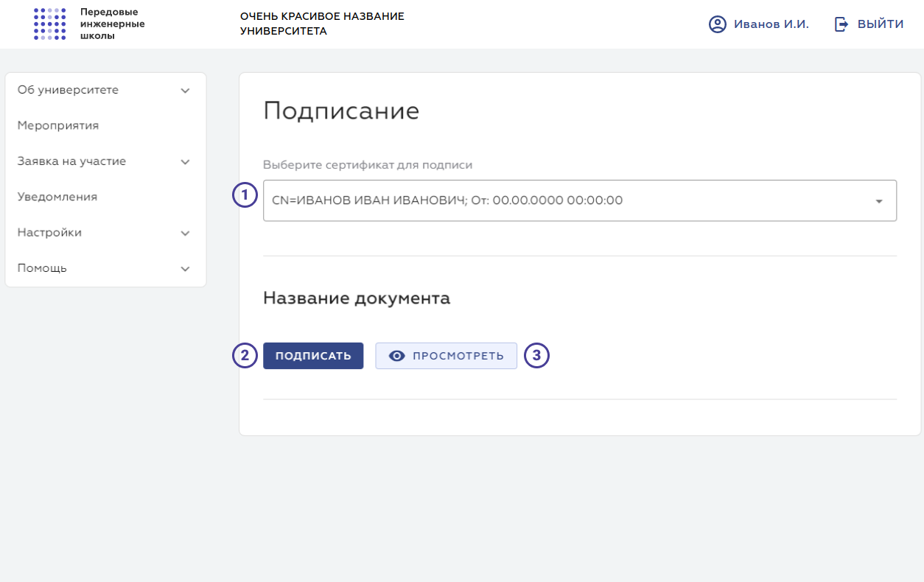Image resolution: width=924 pixels, height=582 pixels.
Task: Click the user profile avatar icon
Action: coord(718,24)
